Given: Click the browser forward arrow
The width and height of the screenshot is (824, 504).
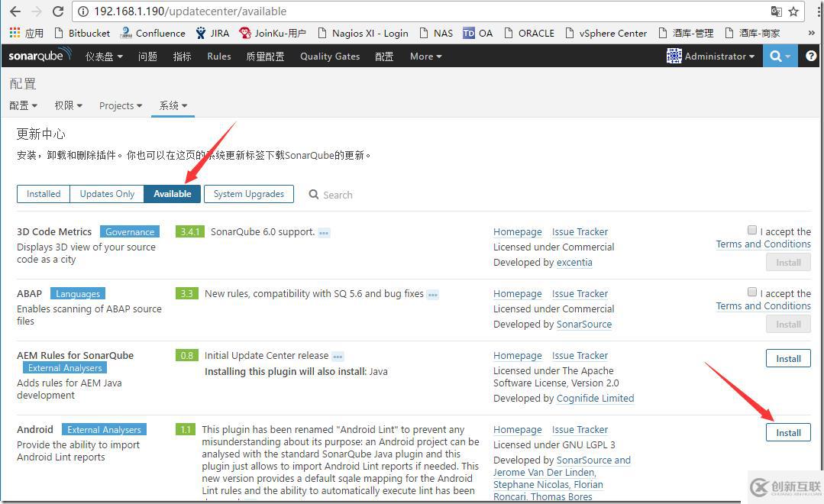Looking at the screenshot, I should point(36,11).
